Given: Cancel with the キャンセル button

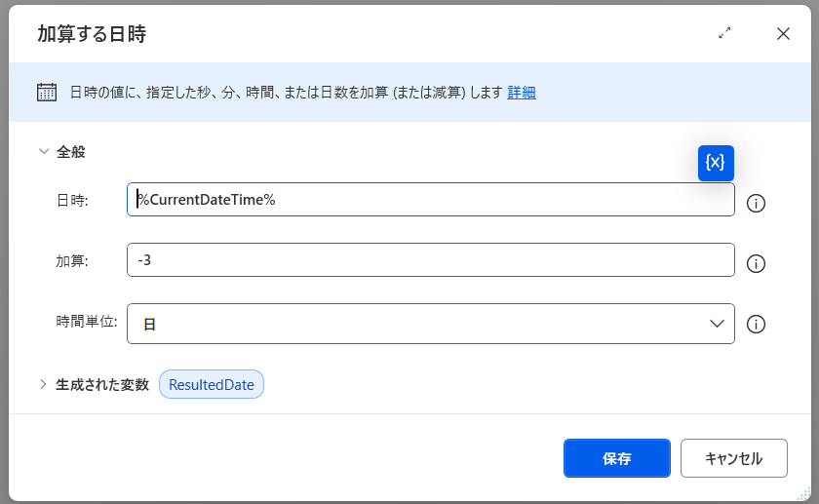Looking at the screenshot, I should [x=733, y=458].
